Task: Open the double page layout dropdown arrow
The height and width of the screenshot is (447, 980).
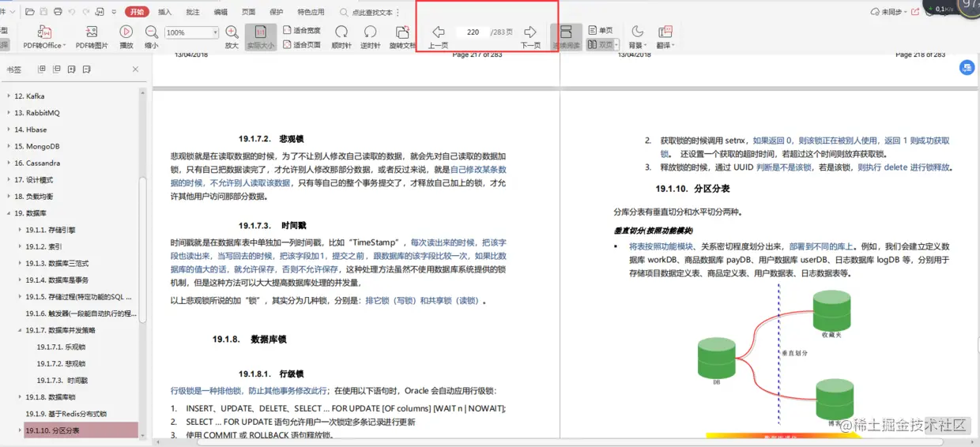Action: pyautogui.click(x=618, y=45)
